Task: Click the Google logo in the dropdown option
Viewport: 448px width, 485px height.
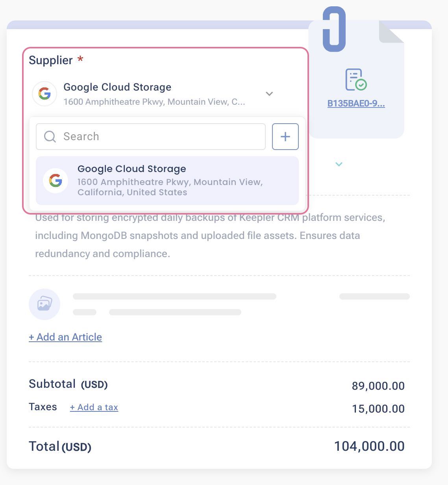Action: 56,181
